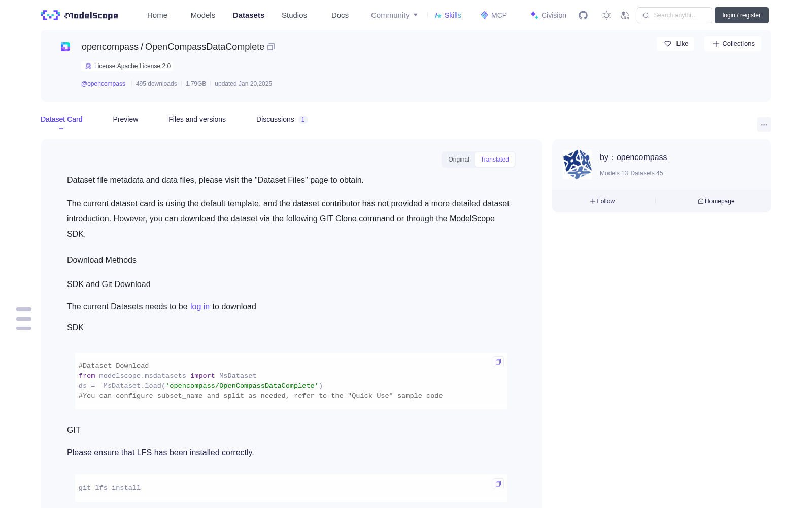Switch site language with translate icon
The width and height of the screenshot is (812, 508).
[x=625, y=15]
